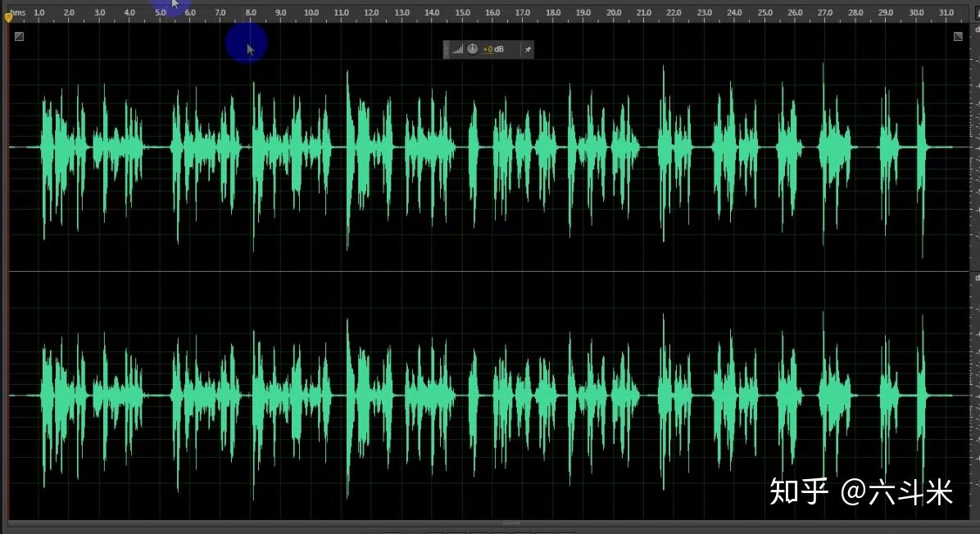Click the top channel waveform near 12 seconds
The image size is (980, 534).
(x=371, y=147)
